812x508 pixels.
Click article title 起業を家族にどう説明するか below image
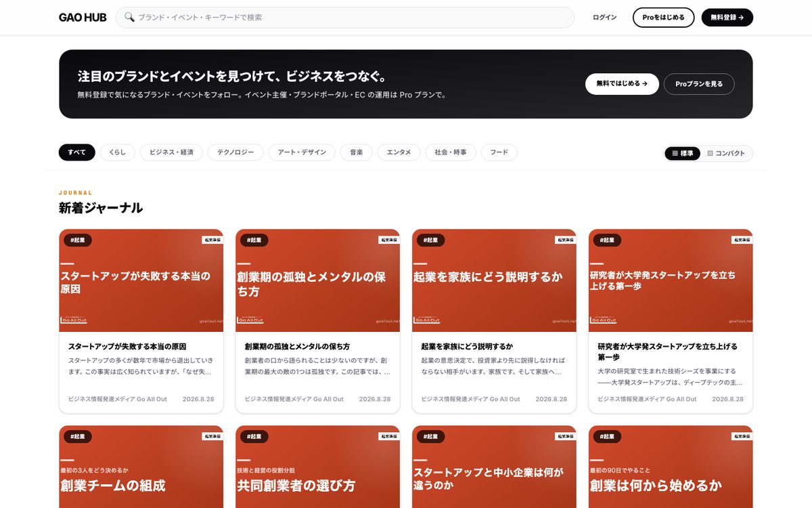pos(467,346)
